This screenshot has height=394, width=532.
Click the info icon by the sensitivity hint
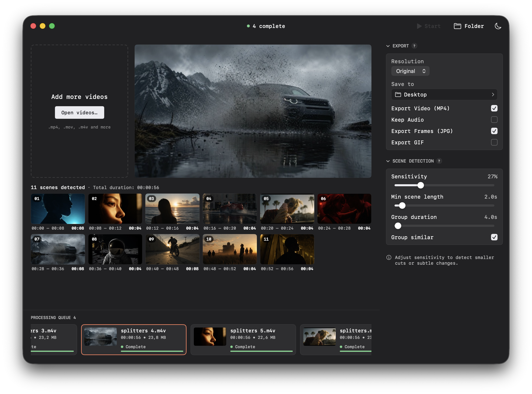point(389,258)
